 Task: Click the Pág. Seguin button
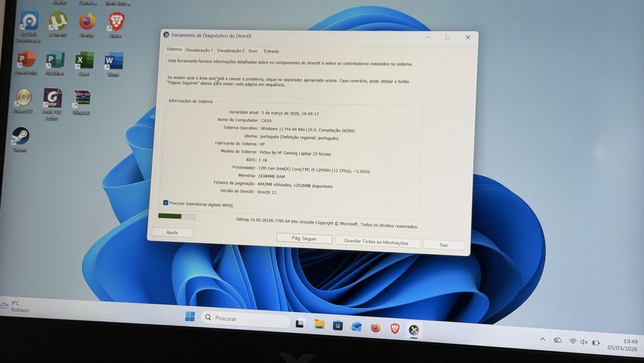point(304,239)
